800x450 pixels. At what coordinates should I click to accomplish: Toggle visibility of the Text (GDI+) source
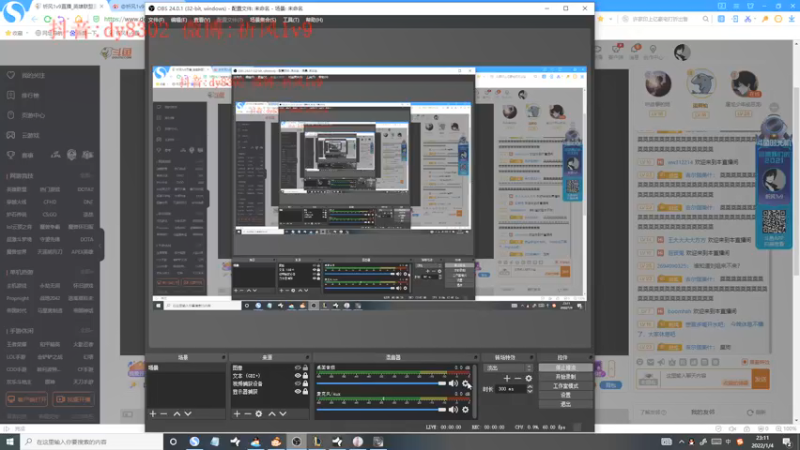coord(297,376)
